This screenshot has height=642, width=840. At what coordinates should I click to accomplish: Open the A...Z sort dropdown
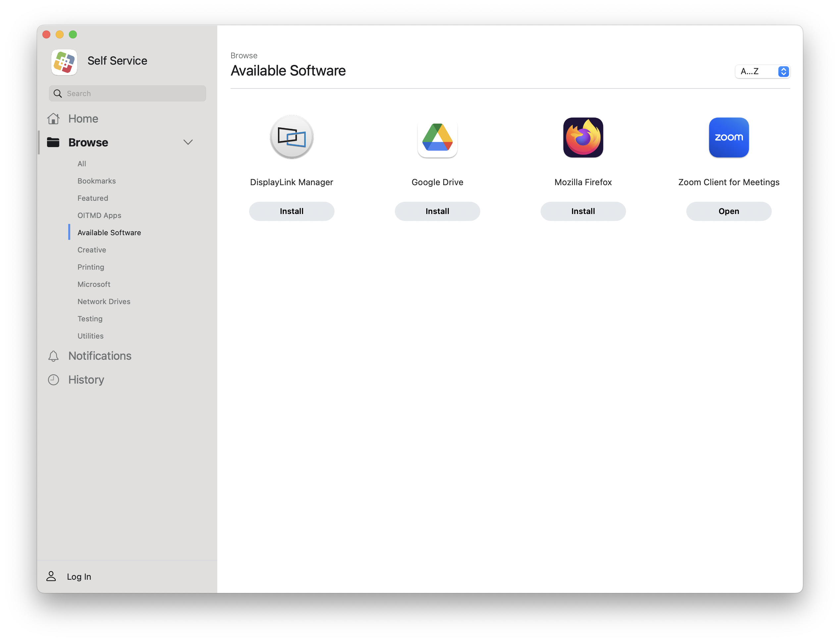pyautogui.click(x=762, y=72)
